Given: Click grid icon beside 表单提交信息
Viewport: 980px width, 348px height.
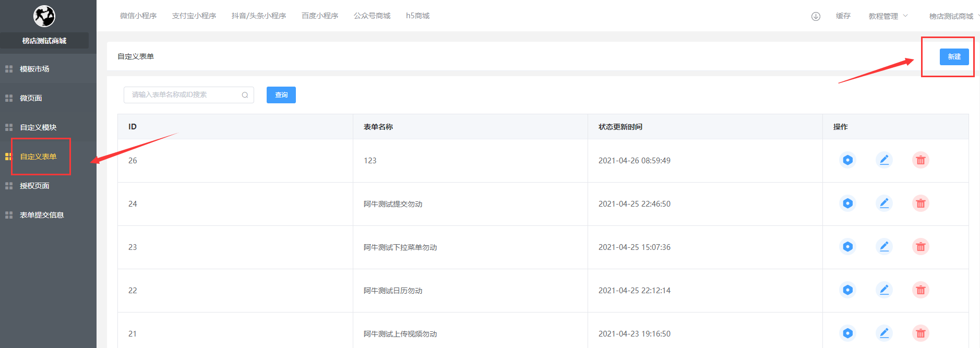Looking at the screenshot, I should [x=9, y=215].
